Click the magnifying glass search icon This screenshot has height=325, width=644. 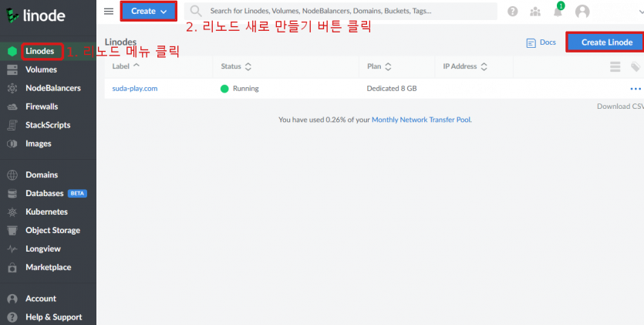196,11
